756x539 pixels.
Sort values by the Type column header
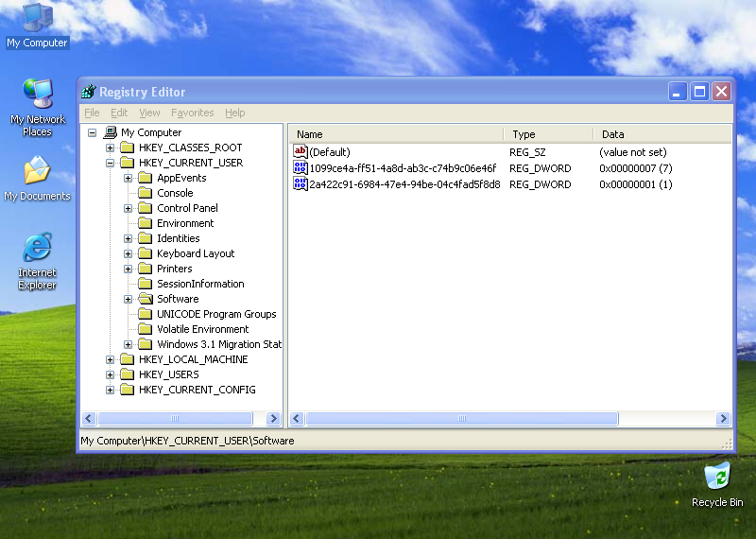pyautogui.click(x=549, y=134)
